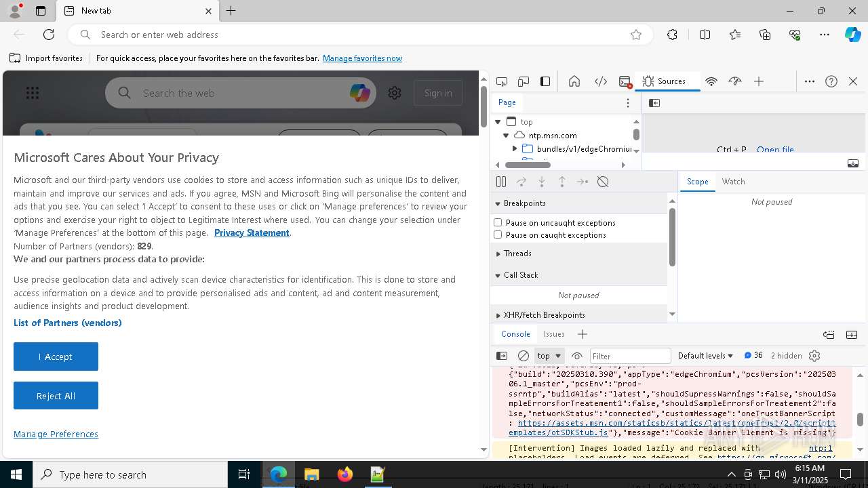Click Step out of current function
Viewport: 868px width, 488px height.
[562, 182]
